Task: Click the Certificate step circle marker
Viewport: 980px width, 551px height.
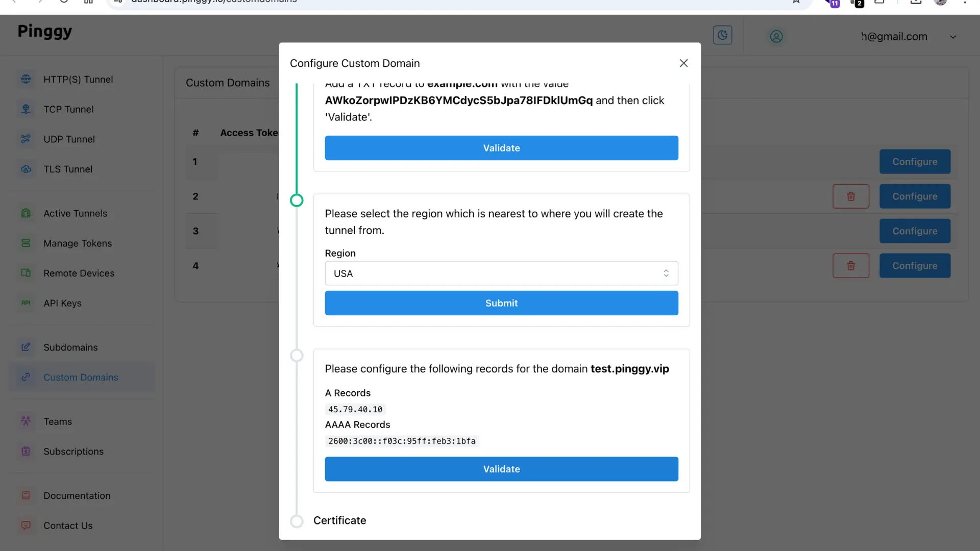Action: coord(297,521)
